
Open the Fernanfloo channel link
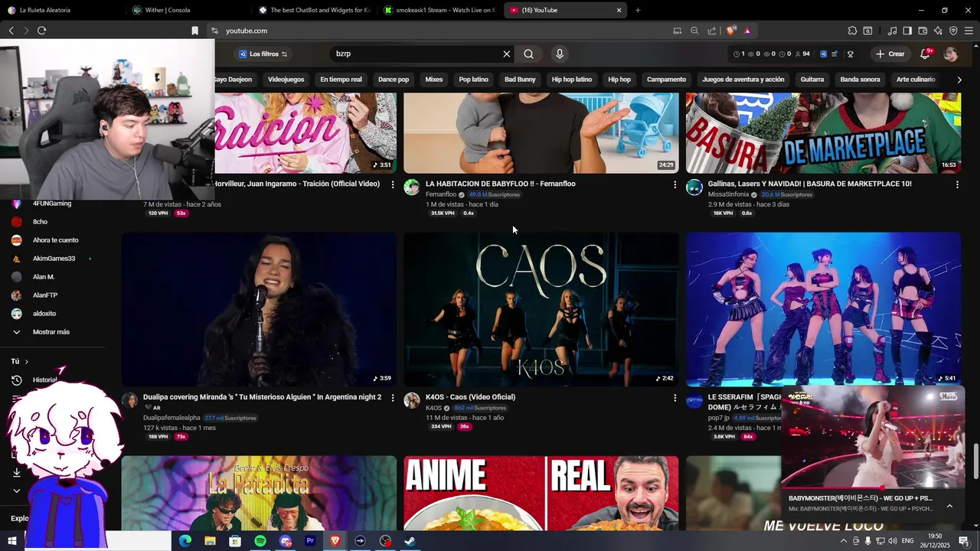(x=441, y=194)
